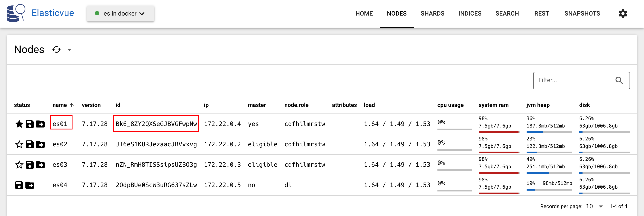Sort by the attributes column header
This screenshot has width=644, height=216.
[x=344, y=105]
